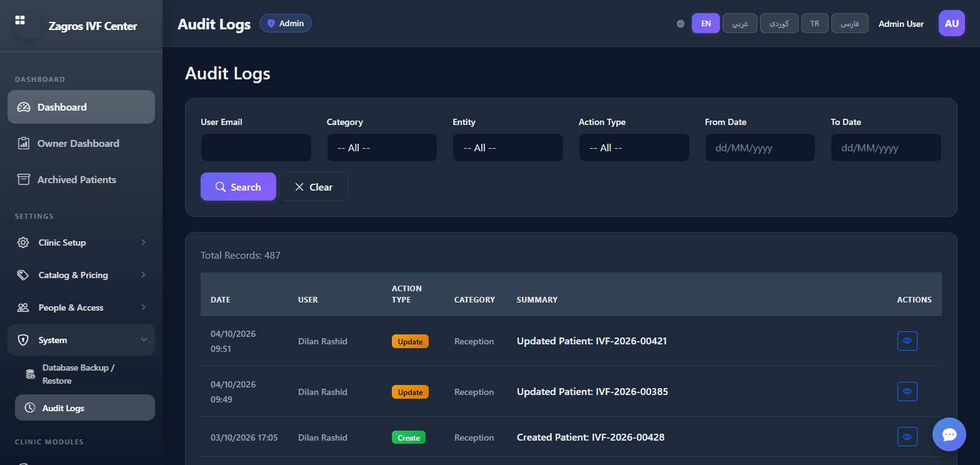980x465 pixels.
Task: Open Database Backup / Restore
Action: (x=85, y=374)
